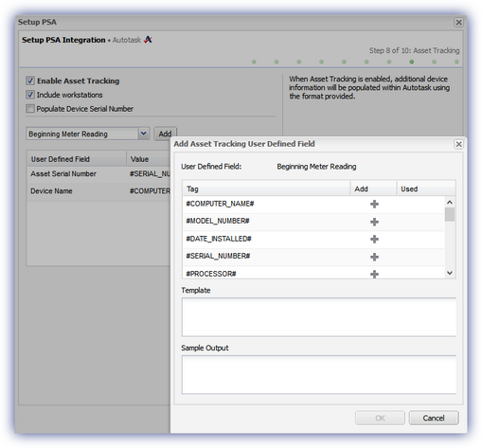The height and width of the screenshot is (448, 482).
Task: Click the Used column header
Action: click(425, 188)
